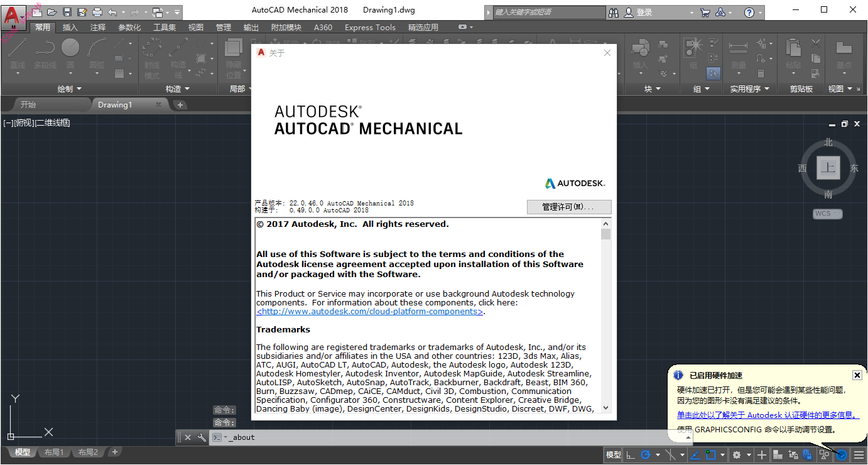Toggle hardware acceleration status bar icon
The height and width of the screenshot is (465, 868).
pyautogui.click(x=842, y=455)
